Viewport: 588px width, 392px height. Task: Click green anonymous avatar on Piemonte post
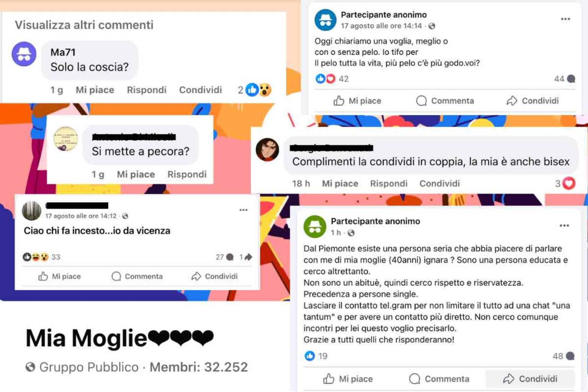[x=315, y=226]
